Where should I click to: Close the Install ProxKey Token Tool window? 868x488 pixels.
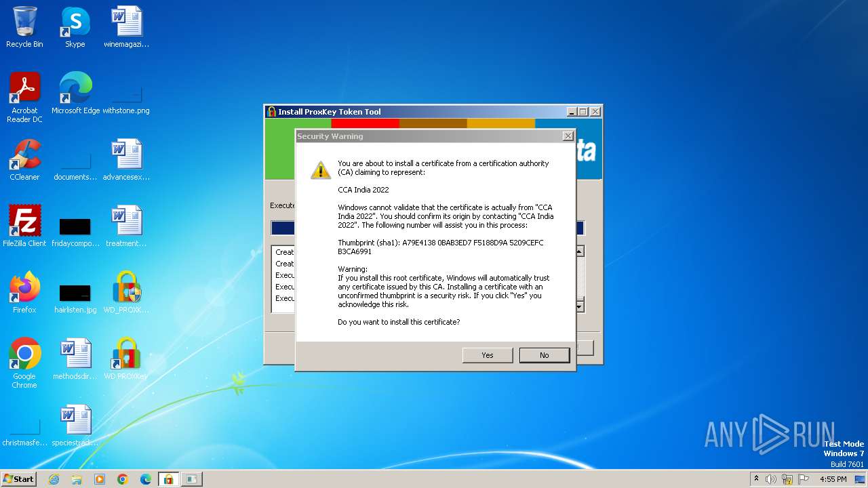coord(595,112)
